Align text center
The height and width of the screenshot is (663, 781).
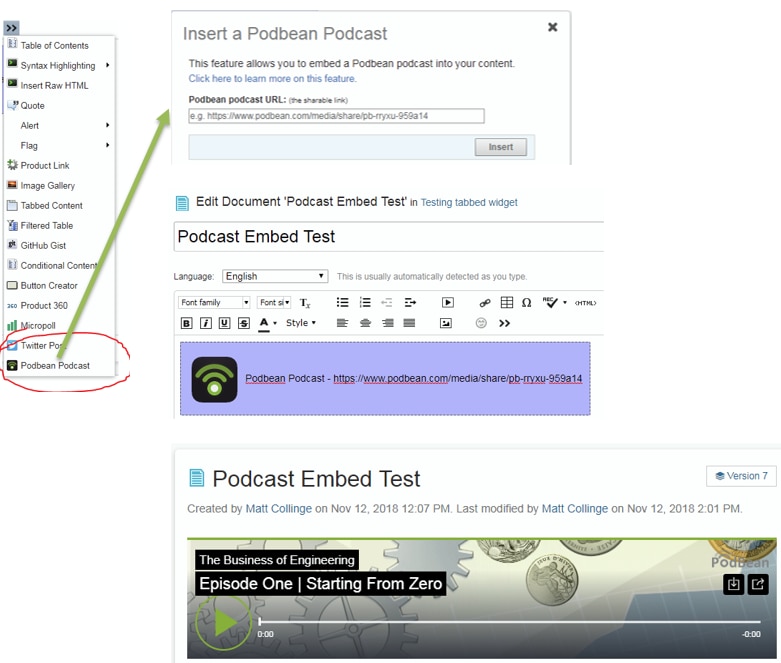point(365,323)
